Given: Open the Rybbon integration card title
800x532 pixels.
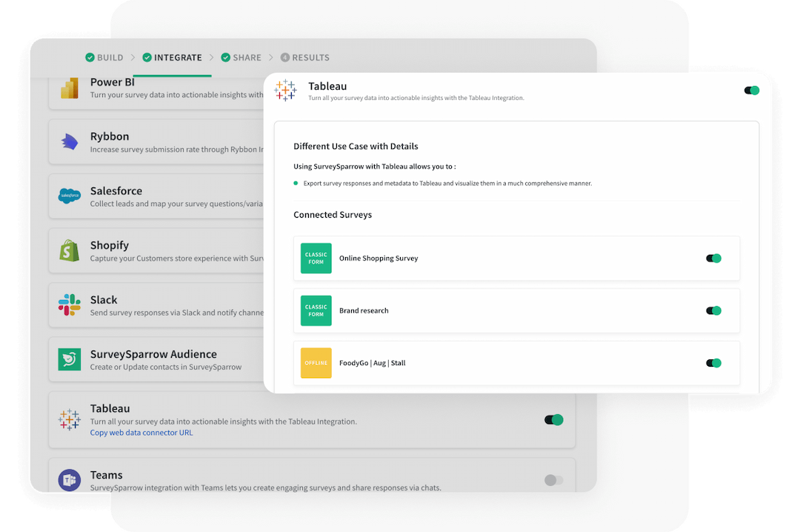Looking at the screenshot, I should coord(109,136).
